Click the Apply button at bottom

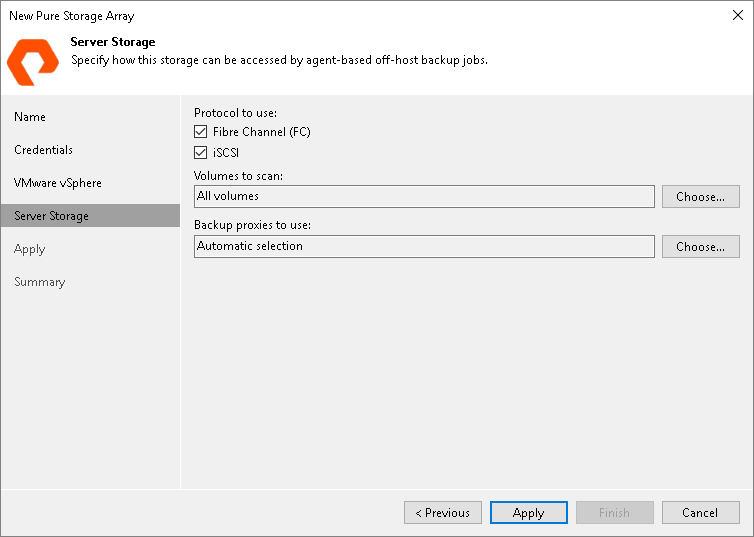coord(529,512)
